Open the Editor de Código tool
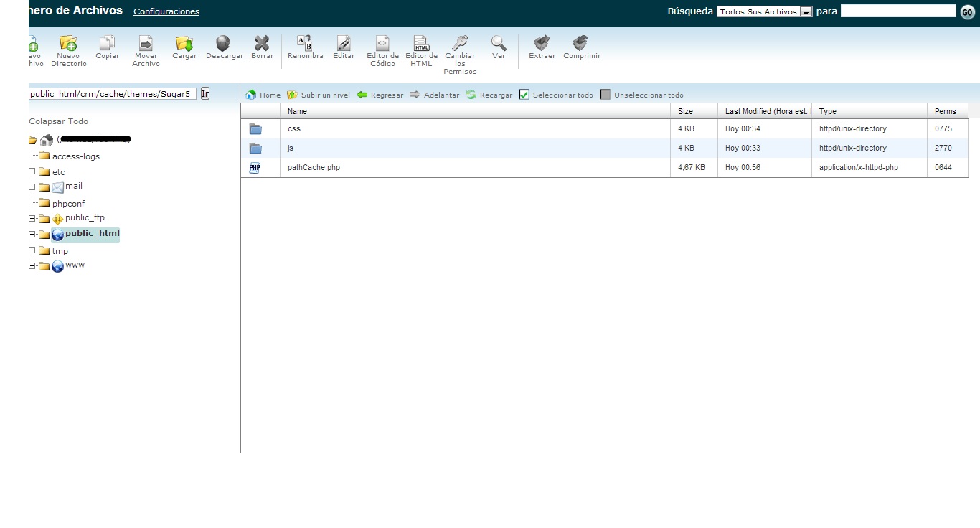Viewport: 980px width, 528px height. [x=382, y=44]
